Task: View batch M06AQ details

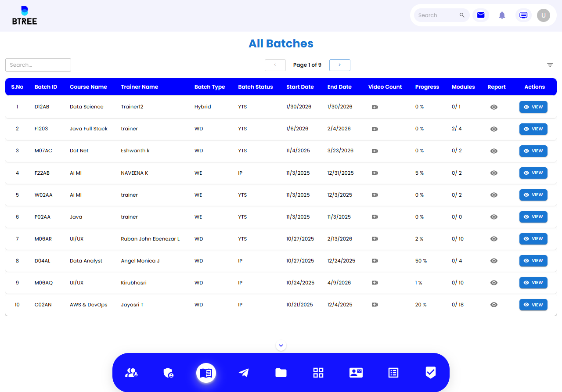Action: tap(533, 283)
